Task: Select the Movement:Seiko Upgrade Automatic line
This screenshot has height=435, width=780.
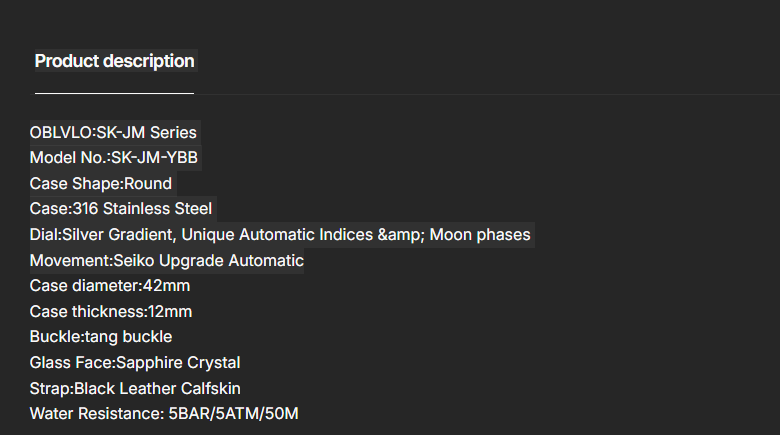Action: [166, 261]
